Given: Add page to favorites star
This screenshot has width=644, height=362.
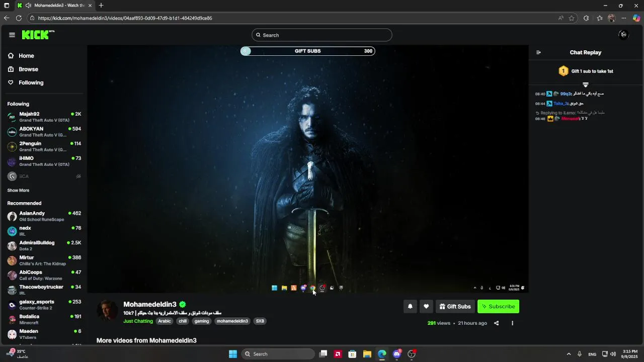Looking at the screenshot, I should click(572, 18).
